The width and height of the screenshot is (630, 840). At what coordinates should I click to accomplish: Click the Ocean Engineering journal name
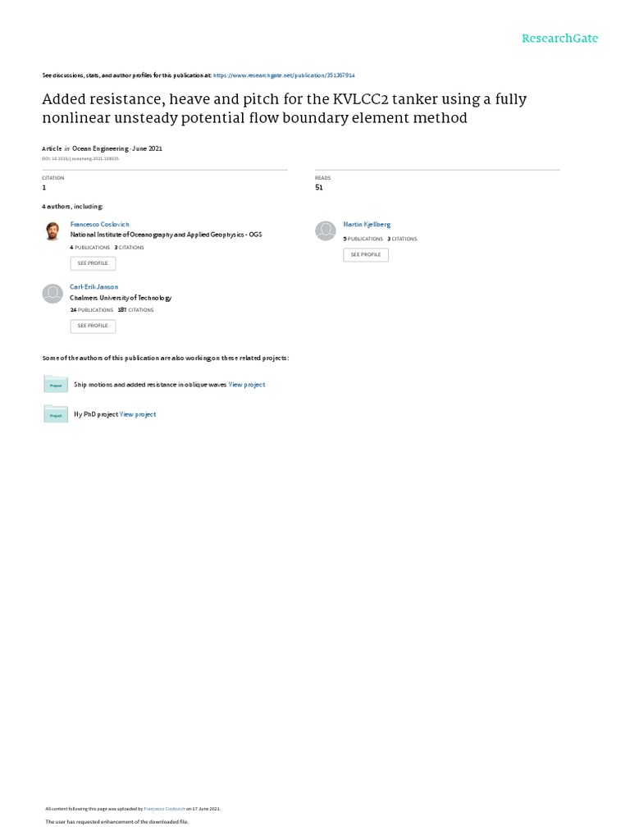pyautogui.click(x=98, y=148)
